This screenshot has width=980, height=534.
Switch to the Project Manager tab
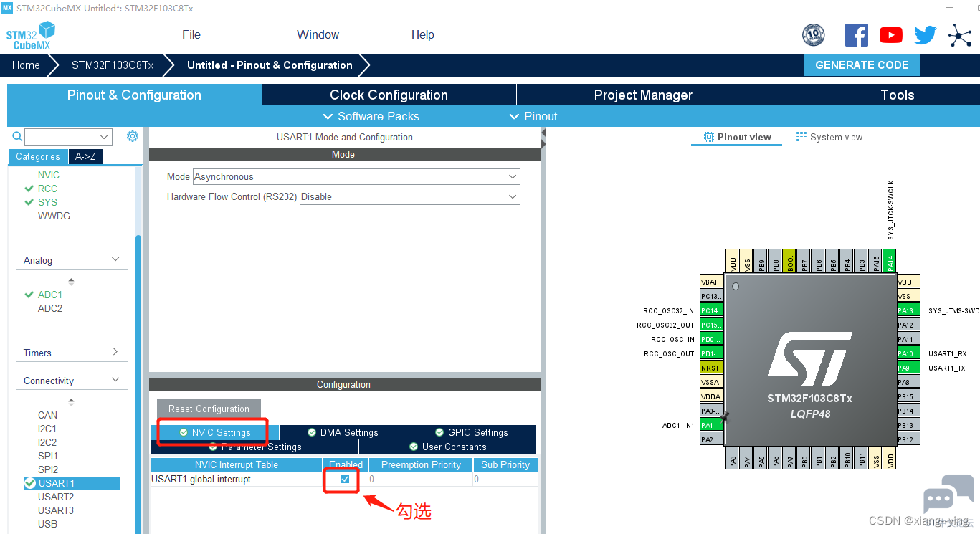pos(643,95)
